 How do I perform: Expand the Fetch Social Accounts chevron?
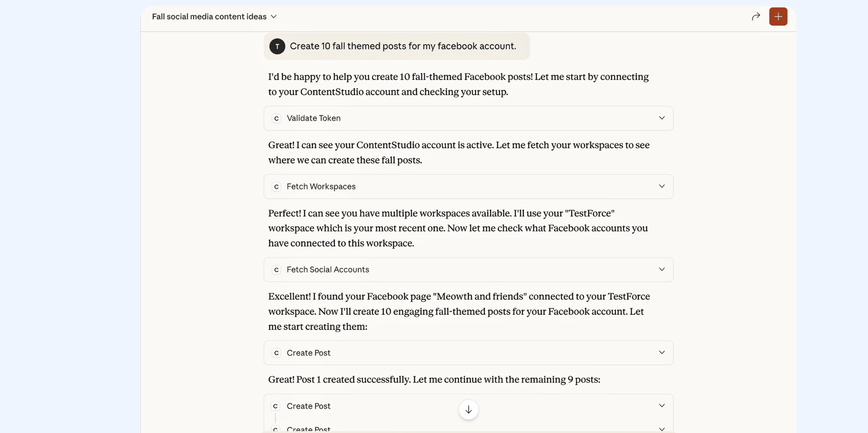tap(662, 270)
